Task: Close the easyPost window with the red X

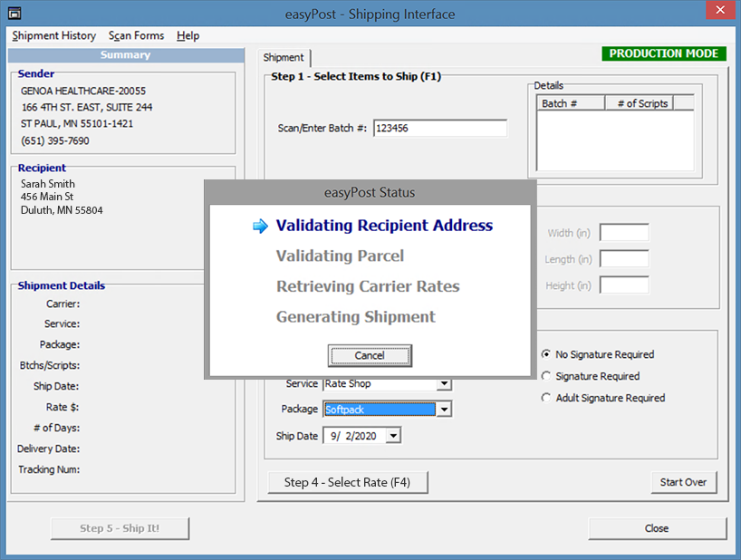Action: (x=719, y=13)
